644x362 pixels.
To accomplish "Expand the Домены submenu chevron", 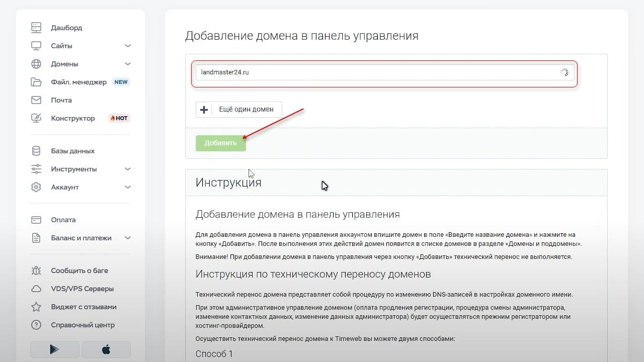I will [128, 64].
